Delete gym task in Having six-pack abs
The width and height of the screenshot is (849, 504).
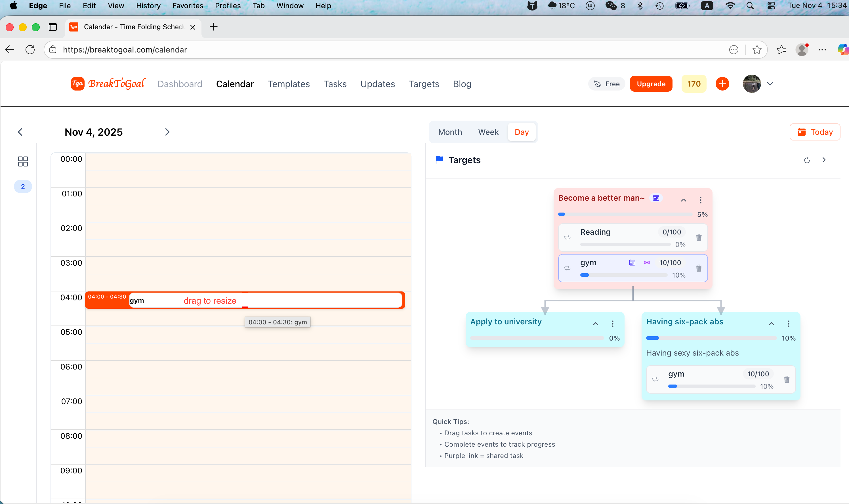[787, 379]
